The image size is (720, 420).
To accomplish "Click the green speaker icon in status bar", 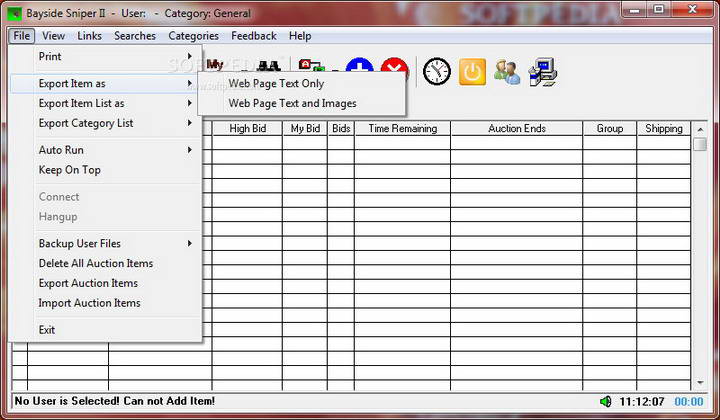I will pos(606,402).
